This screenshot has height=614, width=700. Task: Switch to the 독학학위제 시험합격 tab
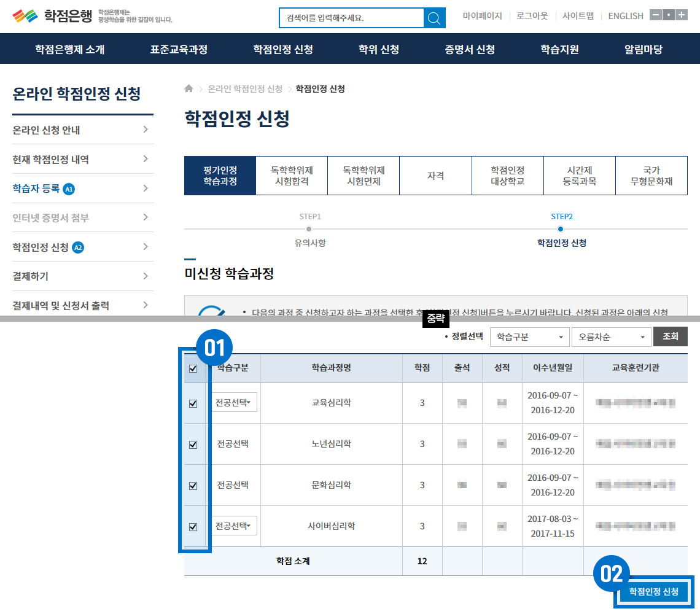point(292,176)
